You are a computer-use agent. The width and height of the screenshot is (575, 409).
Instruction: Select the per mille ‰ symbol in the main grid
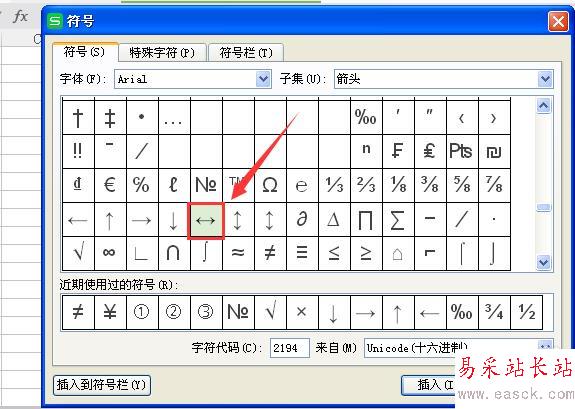(x=366, y=118)
